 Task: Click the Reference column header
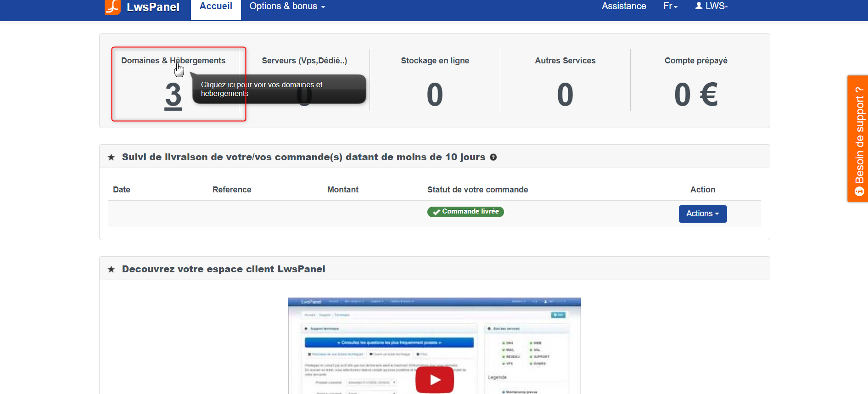click(232, 190)
